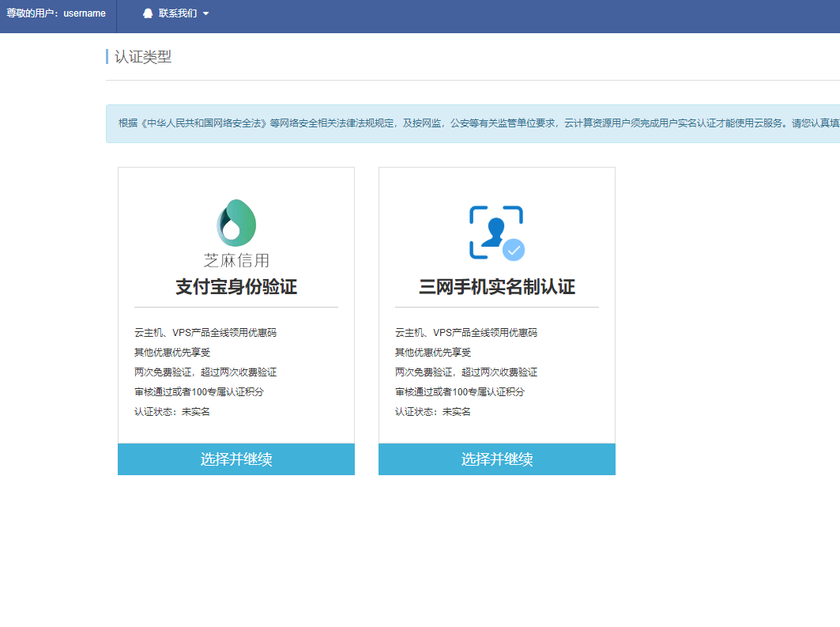Click 审核通过或者100专属认证积分 in mobile card
This screenshot has height=627, width=840.
(460, 391)
